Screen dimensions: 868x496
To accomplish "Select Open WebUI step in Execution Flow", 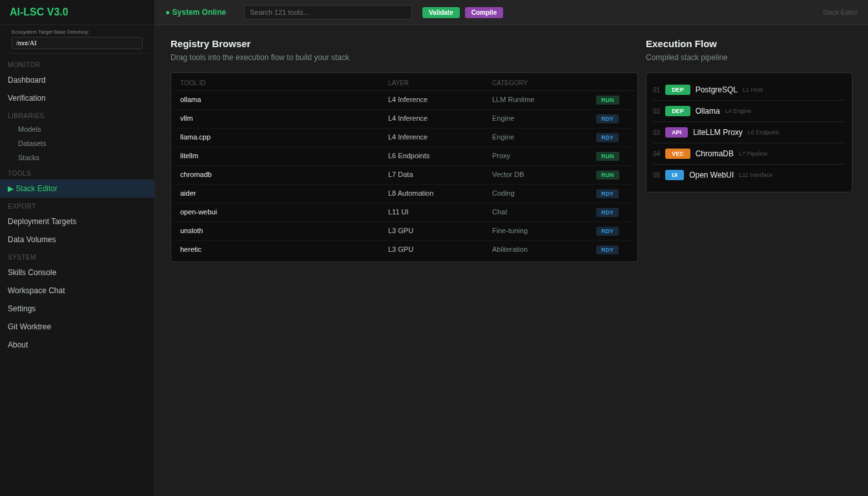I will [749, 175].
